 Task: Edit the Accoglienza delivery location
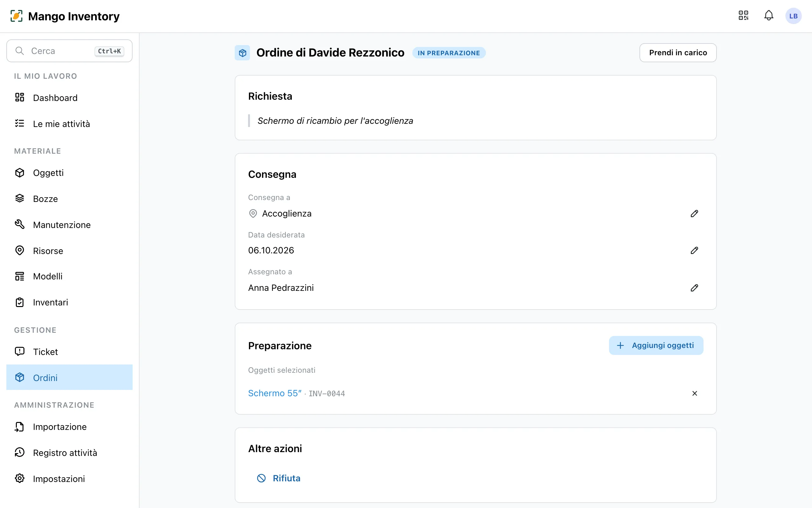pyautogui.click(x=694, y=214)
